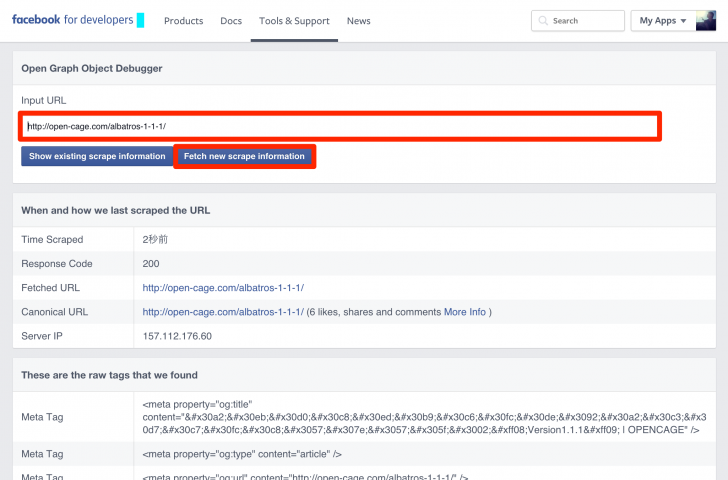Expand the My Apps dropdown
The height and width of the screenshot is (480, 728).
[663, 20]
